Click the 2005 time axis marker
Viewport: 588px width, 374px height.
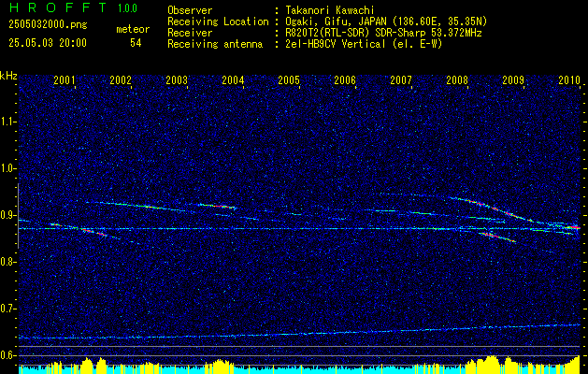click(x=289, y=79)
